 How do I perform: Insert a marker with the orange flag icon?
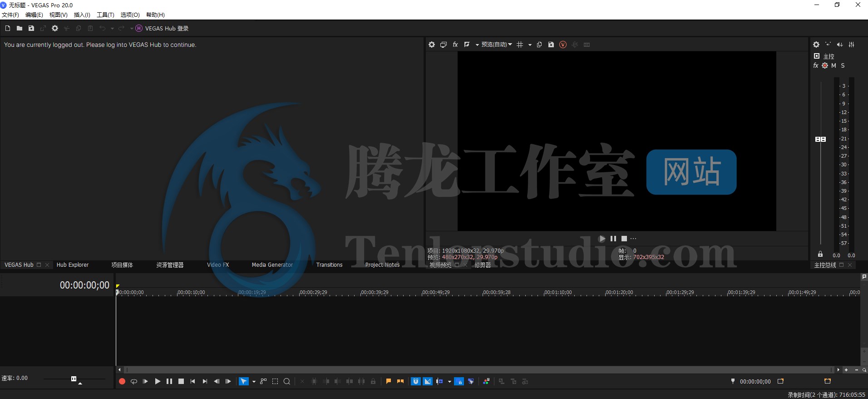pyautogui.click(x=389, y=381)
